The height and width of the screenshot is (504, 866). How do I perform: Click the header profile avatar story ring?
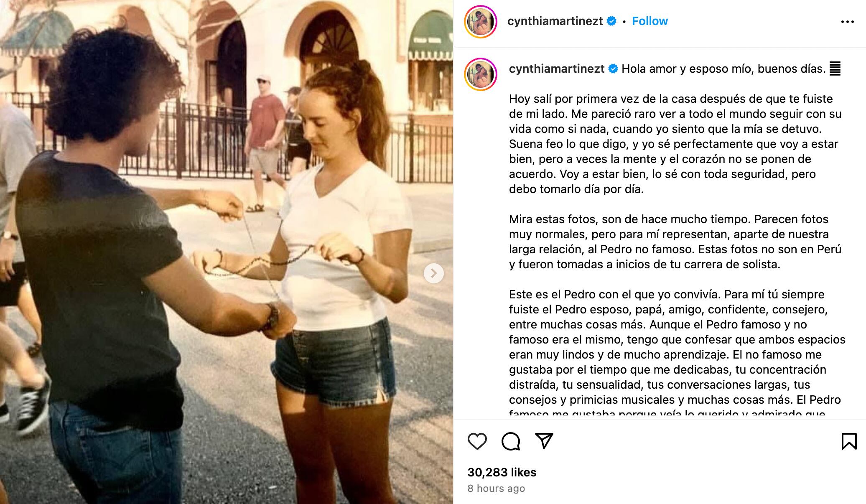[481, 22]
